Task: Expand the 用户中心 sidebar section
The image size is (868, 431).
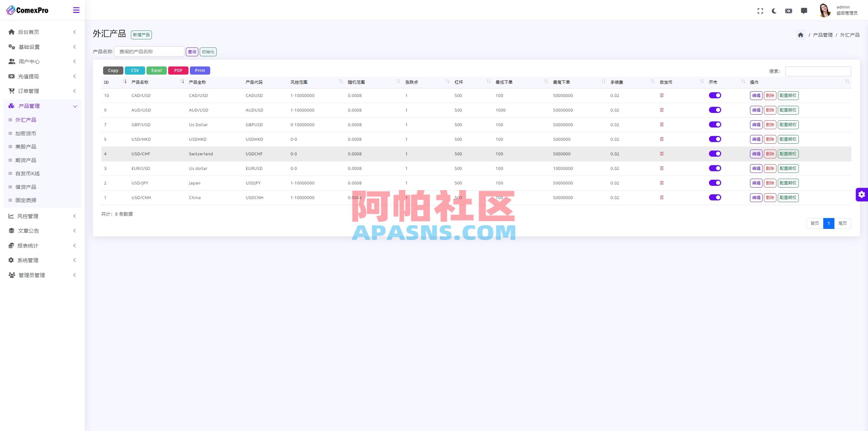Action: [x=75, y=61]
